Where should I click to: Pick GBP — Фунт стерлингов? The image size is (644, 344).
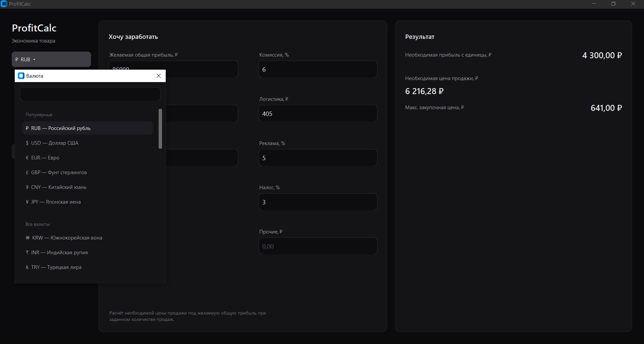88,173
